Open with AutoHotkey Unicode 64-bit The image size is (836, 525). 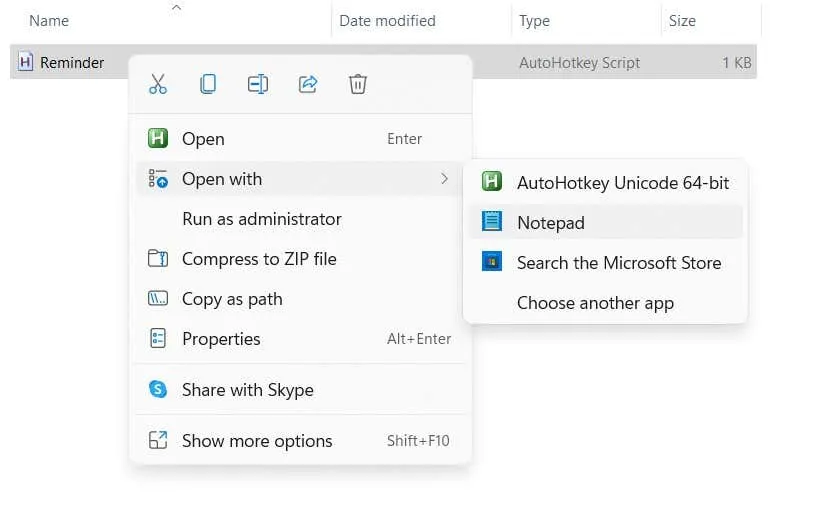pos(622,182)
